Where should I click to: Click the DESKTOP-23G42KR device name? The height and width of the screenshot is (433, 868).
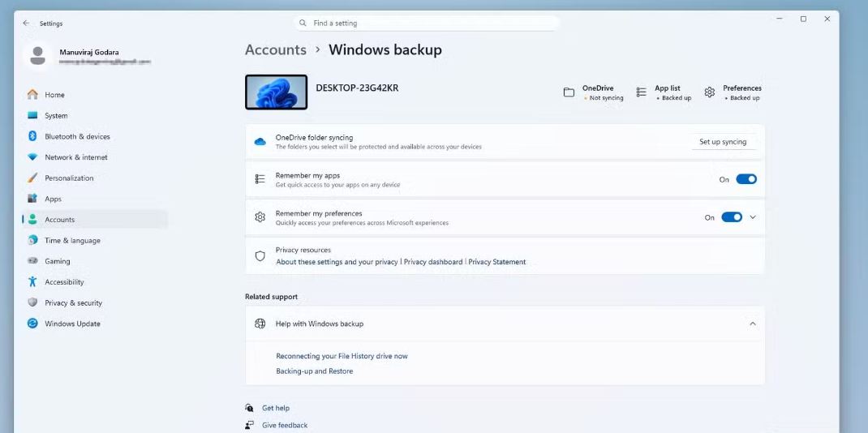(x=357, y=88)
